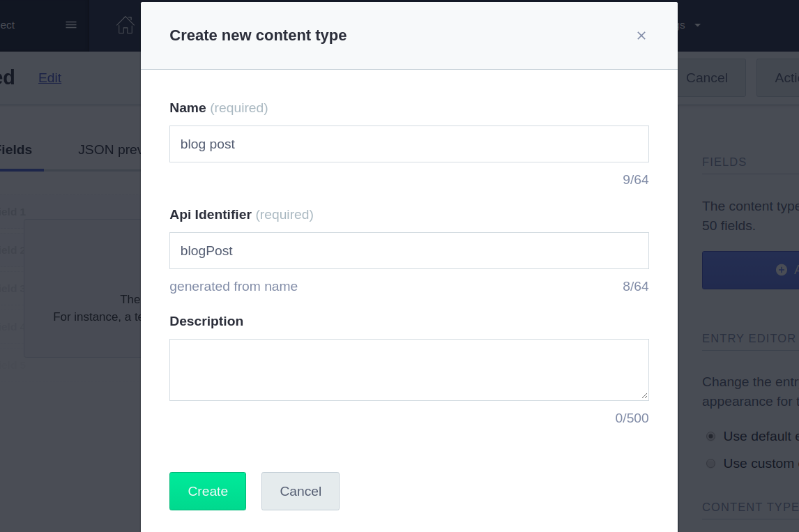Viewport: 799px width, 532px height.
Task: Click inside the Description text area
Action: (409, 370)
